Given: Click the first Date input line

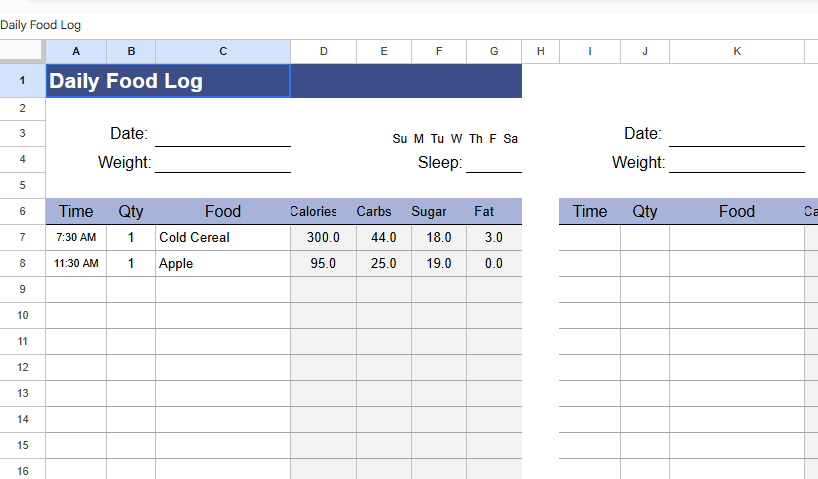Looking at the screenshot, I should tap(222, 135).
